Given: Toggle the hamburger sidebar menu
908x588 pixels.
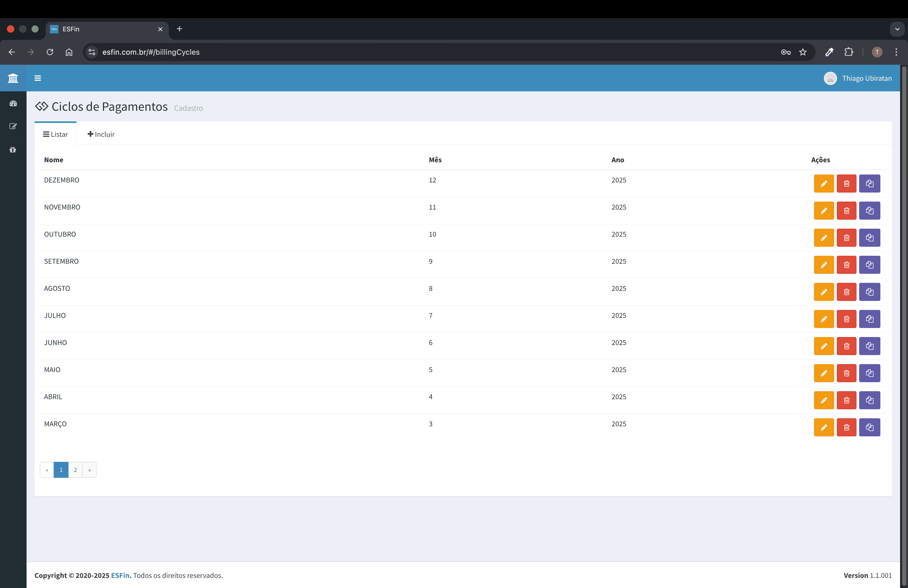Looking at the screenshot, I should pos(37,78).
